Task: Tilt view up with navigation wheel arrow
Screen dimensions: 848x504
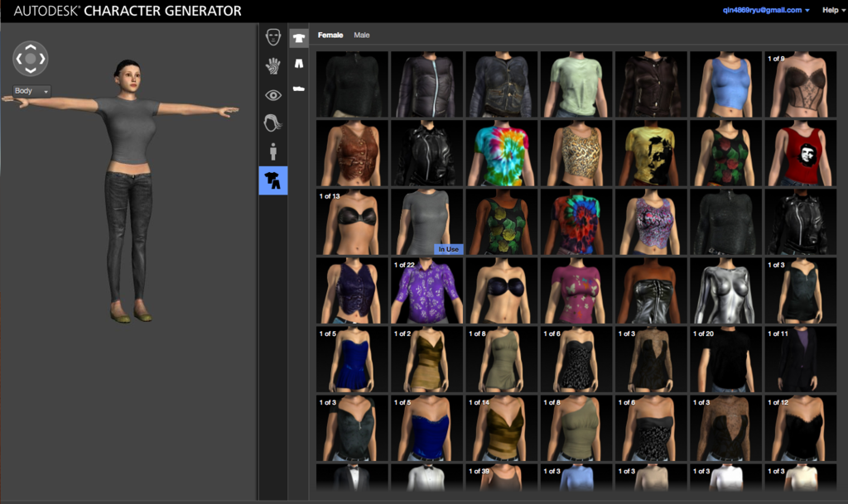Action: point(31,46)
